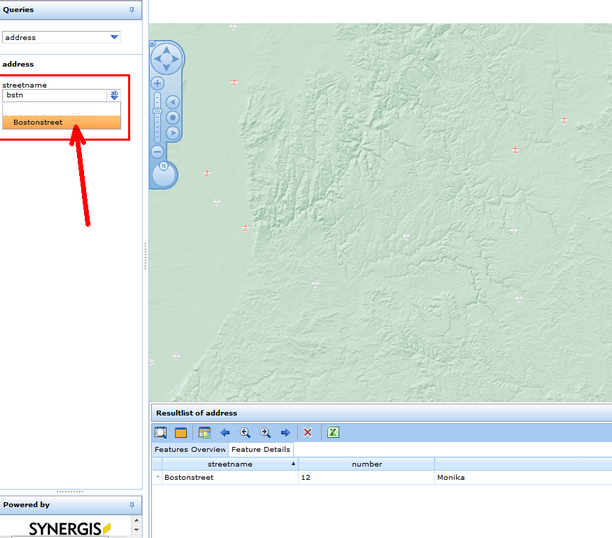Click the sidebar vertical splitter handle
Image resolution: width=612 pixels, height=538 pixels.
click(x=146, y=256)
